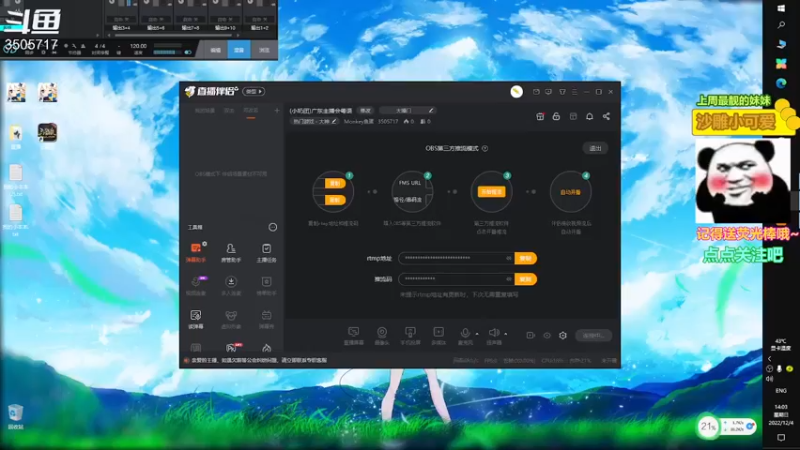Viewport: 800px width, 450px height.
Task: Click the orange button in step 3 circle
Action: (491, 192)
